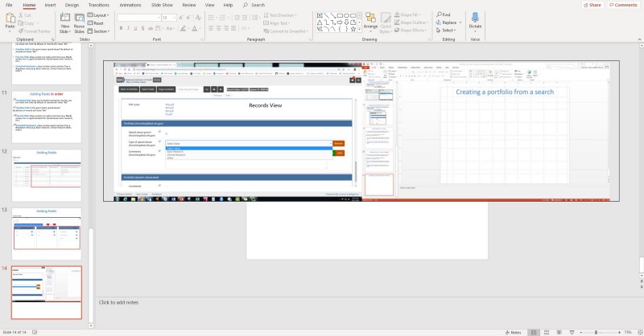Click the Share button

[592, 5]
